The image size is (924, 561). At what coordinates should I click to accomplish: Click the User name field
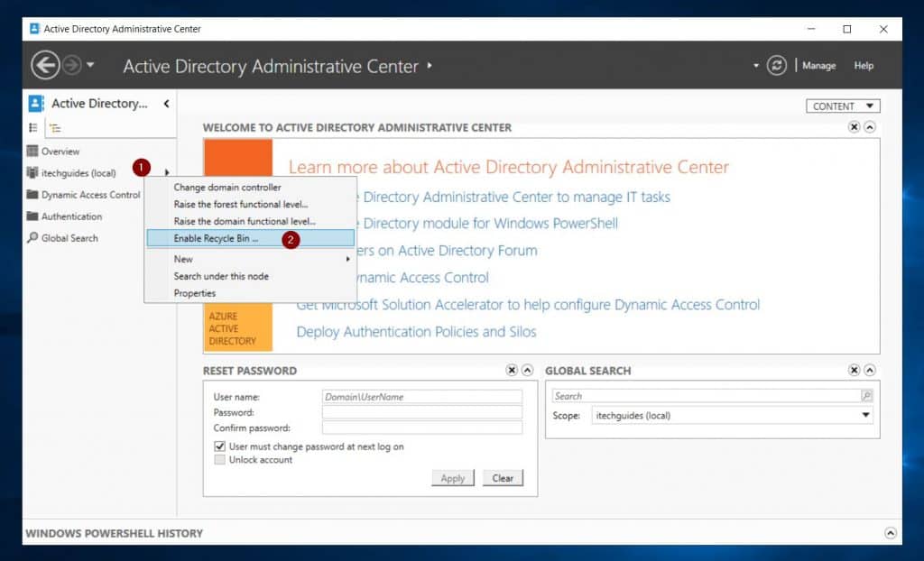(x=422, y=397)
